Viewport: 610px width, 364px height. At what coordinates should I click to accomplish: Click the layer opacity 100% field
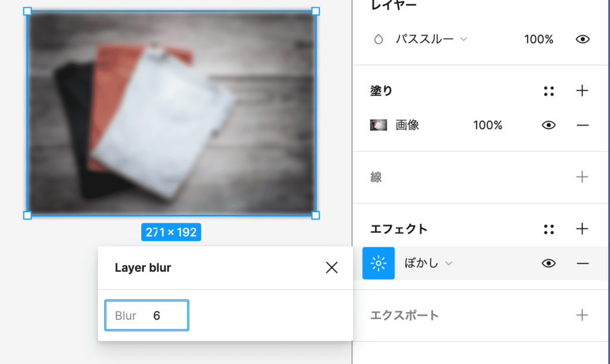click(539, 39)
